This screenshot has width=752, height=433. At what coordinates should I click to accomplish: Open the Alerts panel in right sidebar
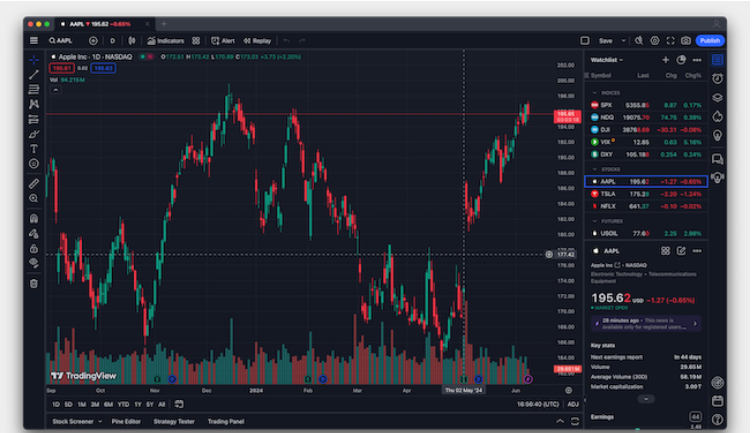click(718, 78)
